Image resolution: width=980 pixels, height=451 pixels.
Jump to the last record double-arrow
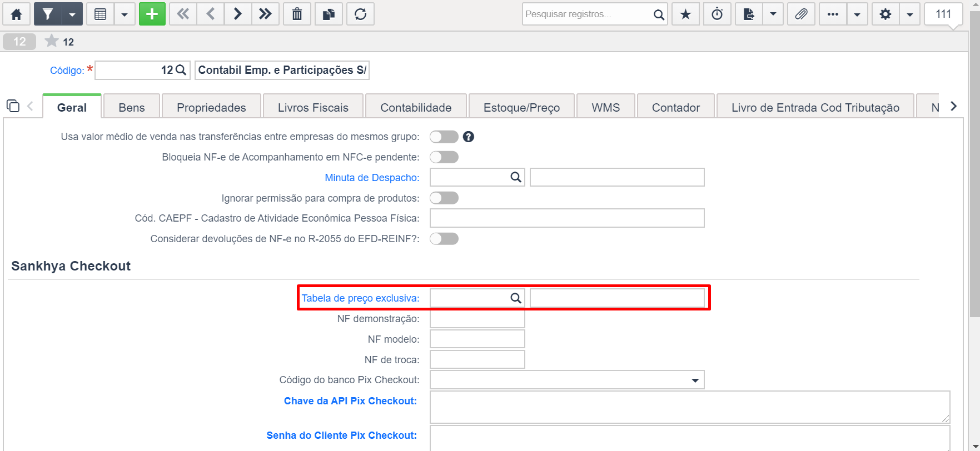tap(265, 14)
